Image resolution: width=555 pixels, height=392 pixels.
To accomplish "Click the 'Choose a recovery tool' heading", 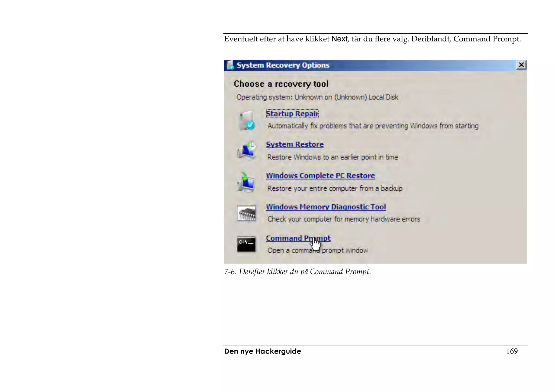I will [x=281, y=84].
